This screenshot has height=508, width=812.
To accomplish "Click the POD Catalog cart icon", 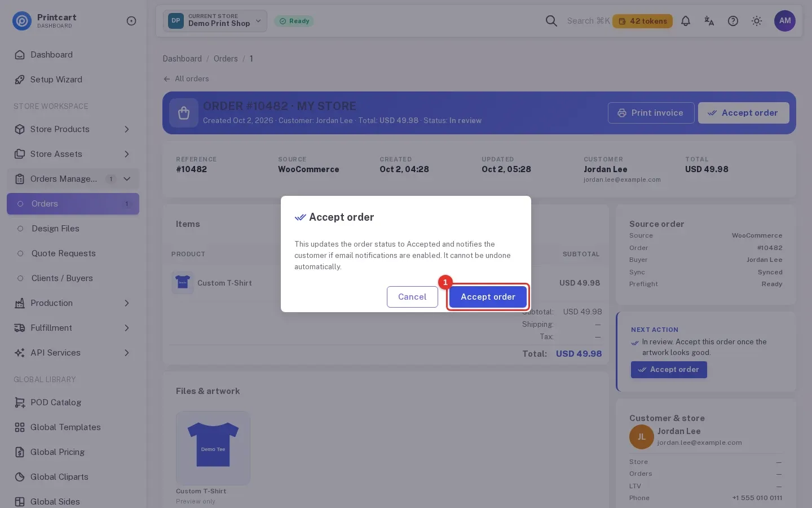I will click(x=20, y=402).
